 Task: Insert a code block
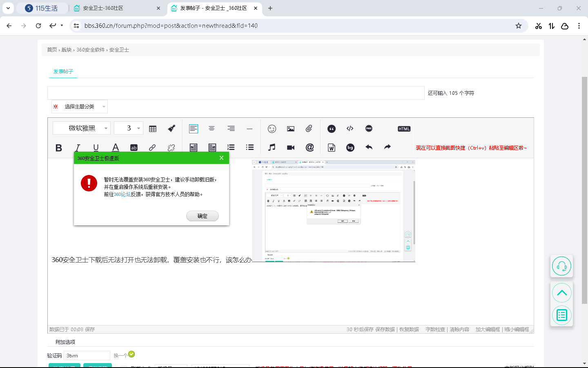point(350,128)
